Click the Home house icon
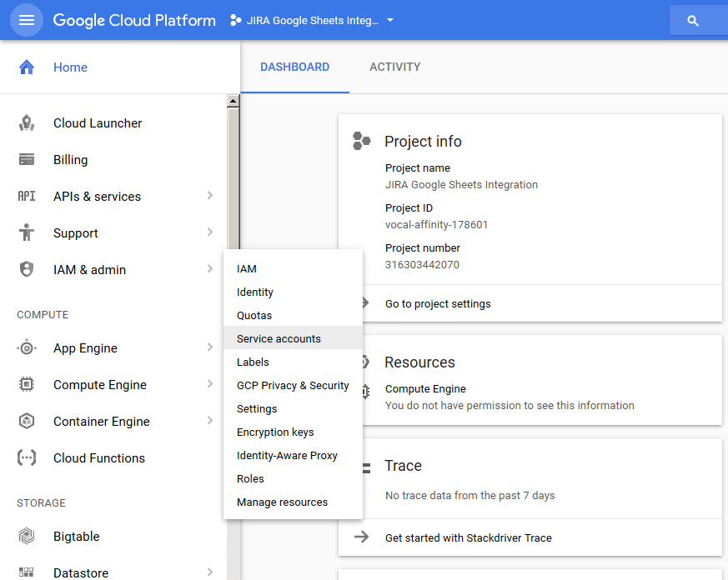The image size is (728, 580). coord(27,67)
